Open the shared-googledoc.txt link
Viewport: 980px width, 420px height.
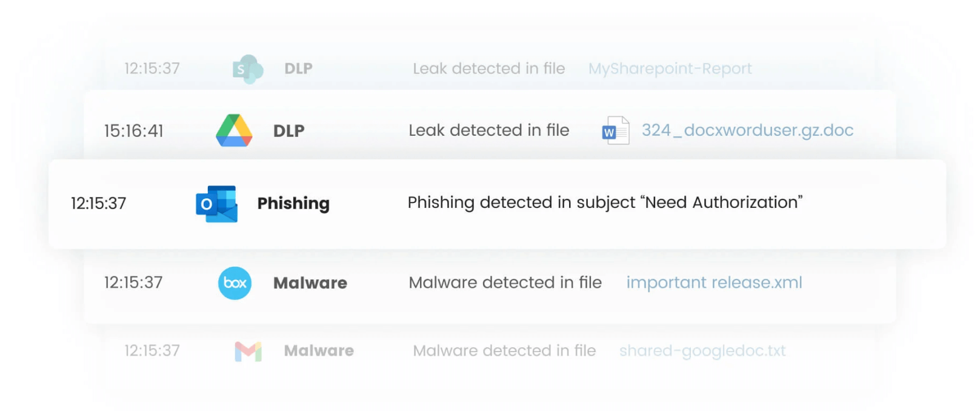tap(702, 352)
